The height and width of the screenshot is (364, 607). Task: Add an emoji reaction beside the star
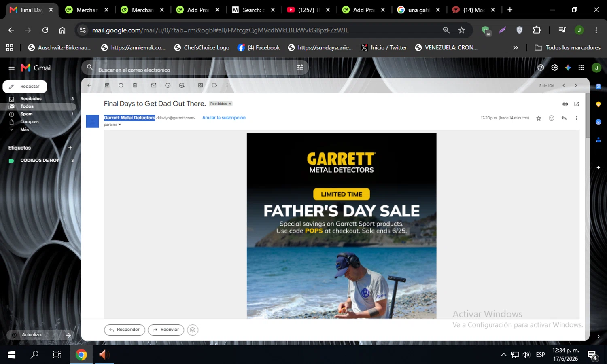551,118
